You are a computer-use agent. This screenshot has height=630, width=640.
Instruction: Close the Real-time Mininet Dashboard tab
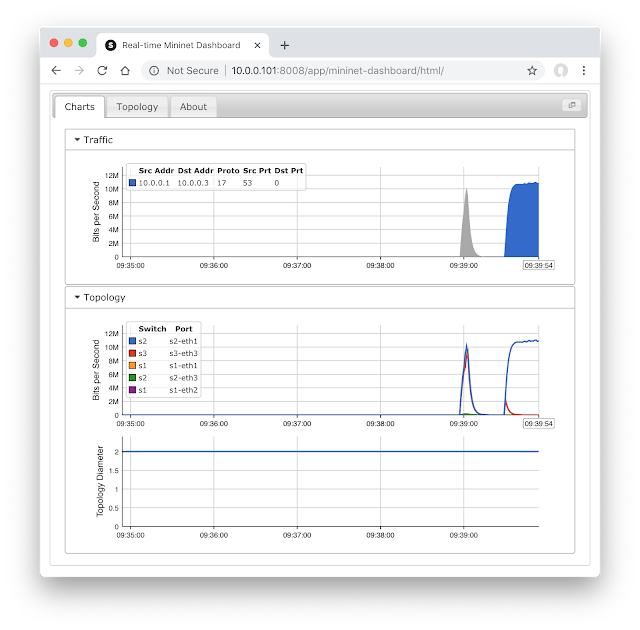tap(257, 45)
